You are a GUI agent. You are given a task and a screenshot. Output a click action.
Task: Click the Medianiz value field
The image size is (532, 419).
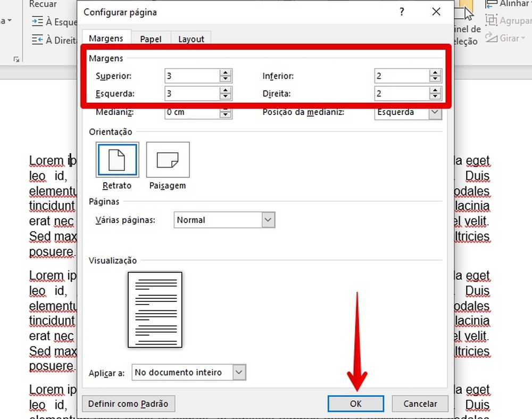[x=192, y=113]
